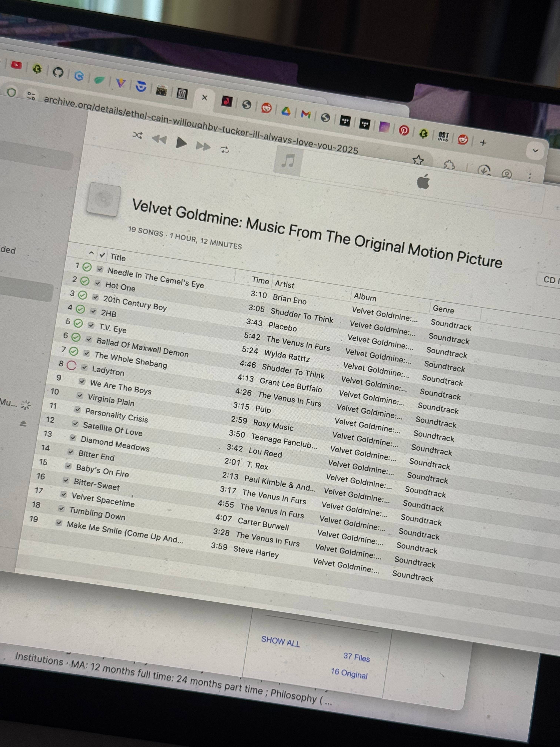The width and height of the screenshot is (560, 747).
Task: Click the green import checkmark for track 1
Action: [87, 267]
